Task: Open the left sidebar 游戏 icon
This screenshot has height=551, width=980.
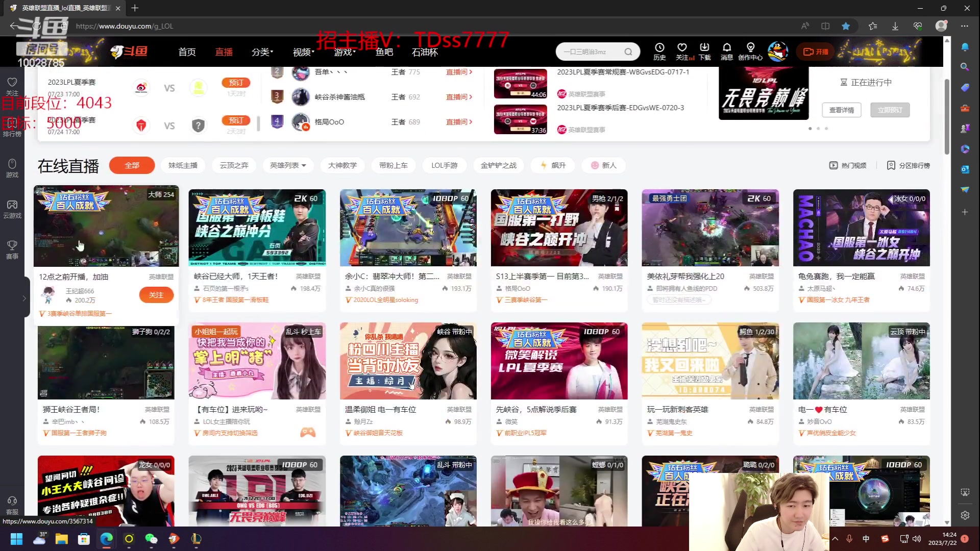Action: pyautogui.click(x=12, y=164)
